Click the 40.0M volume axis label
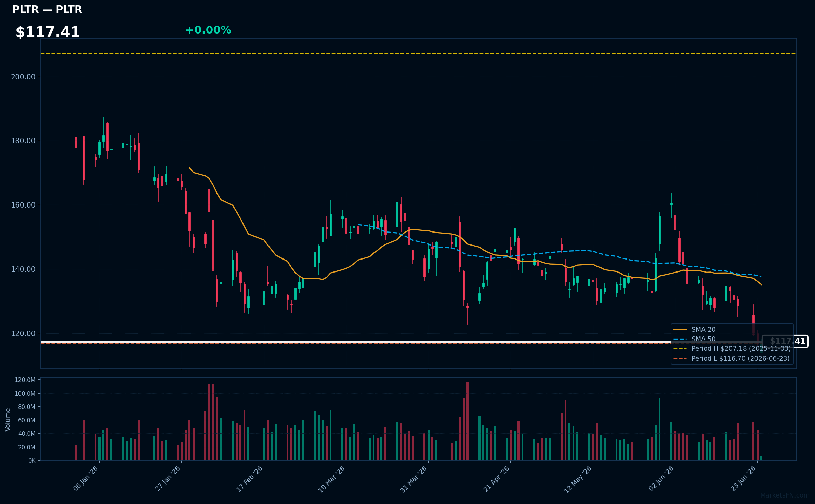Screen dimensions: 815x504 [x=27, y=433]
